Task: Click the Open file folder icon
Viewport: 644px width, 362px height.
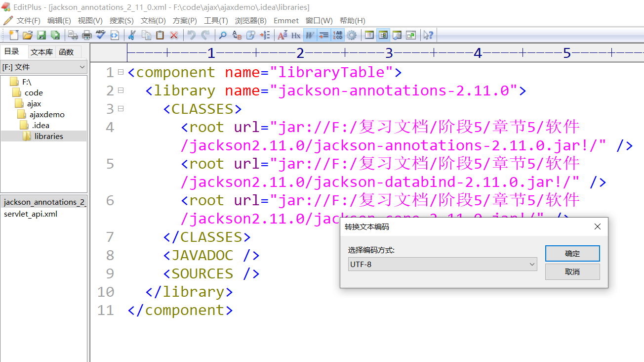Action: tap(28, 35)
